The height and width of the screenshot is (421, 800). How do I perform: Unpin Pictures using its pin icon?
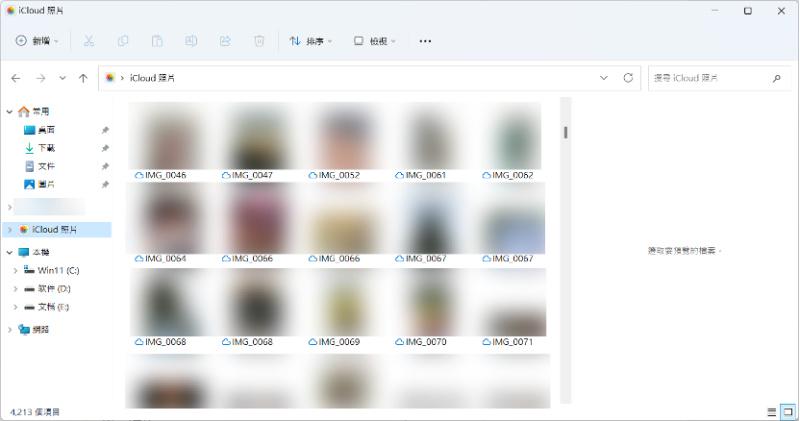pos(105,184)
